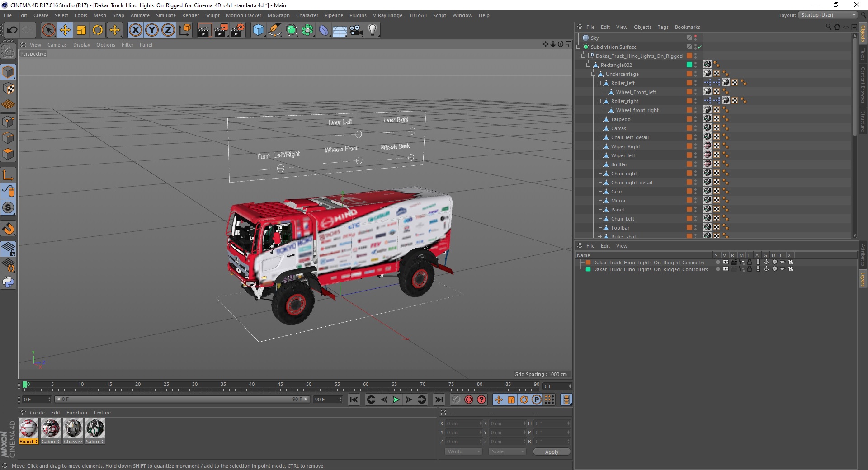Go to start of animation
Image resolution: width=868 pixels, height=470 pixels.
click(354, 399)
